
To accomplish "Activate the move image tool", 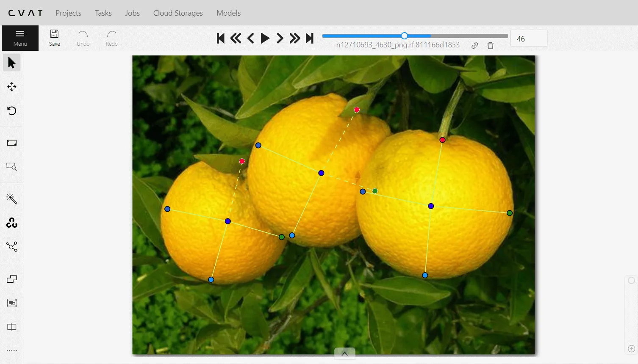I will tap(11, 87).
